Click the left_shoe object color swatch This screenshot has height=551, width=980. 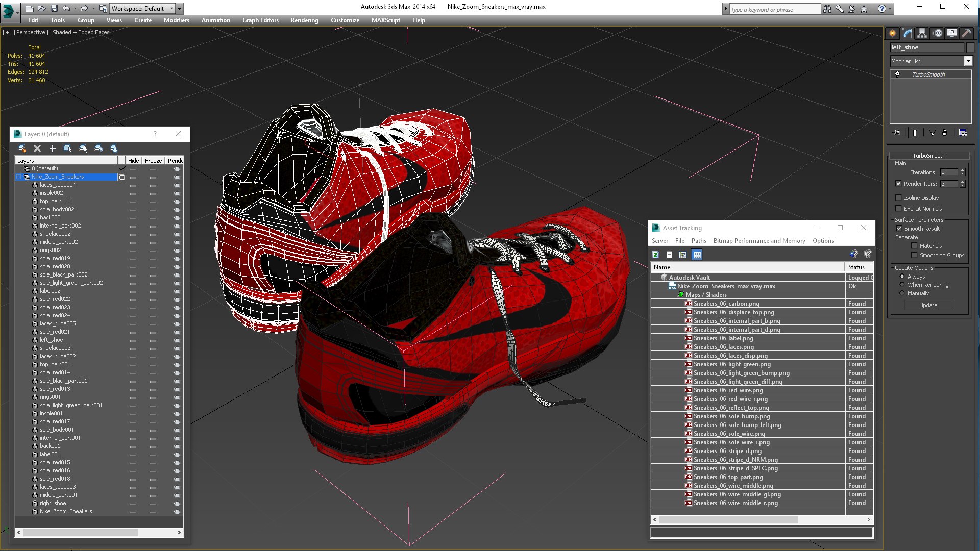970,47
